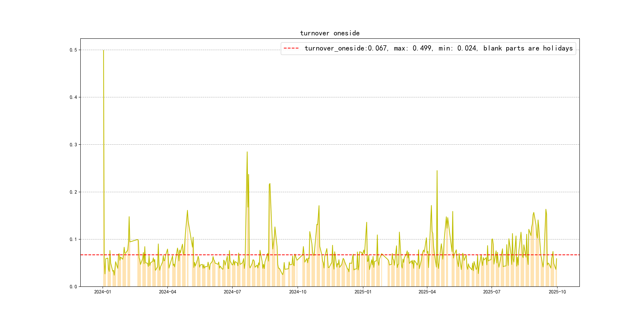This screenshot has height=322, width=644.
Task: Click the 2024-04 x-axis label
Action: [168, 292]
